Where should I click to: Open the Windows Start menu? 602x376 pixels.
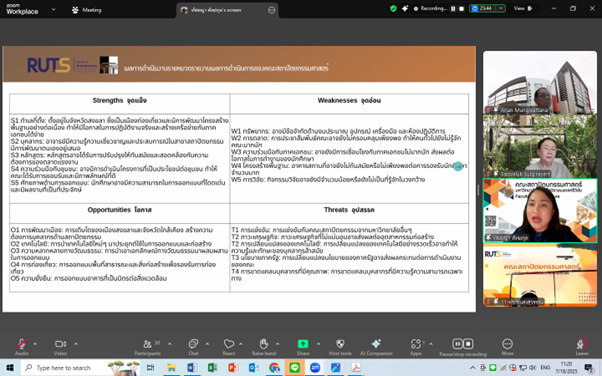(10, 368)
